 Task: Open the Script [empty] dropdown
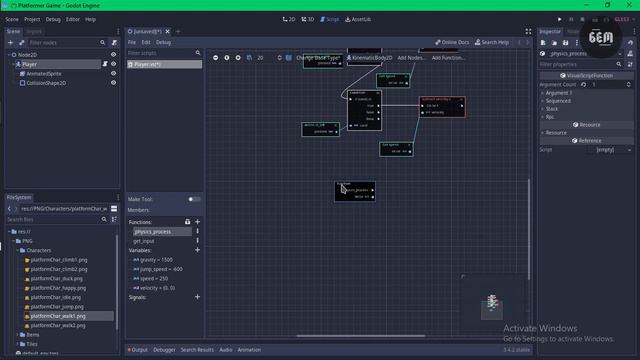click(x=610, y=150)
